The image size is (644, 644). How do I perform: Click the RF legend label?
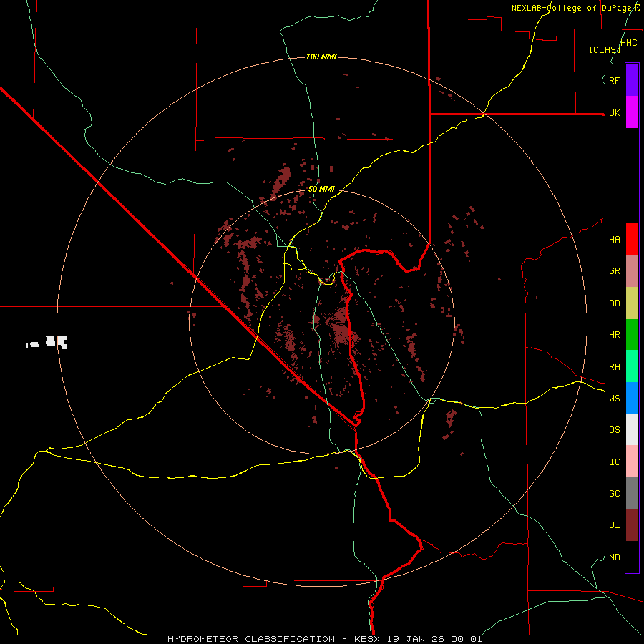tap(614, 80)
